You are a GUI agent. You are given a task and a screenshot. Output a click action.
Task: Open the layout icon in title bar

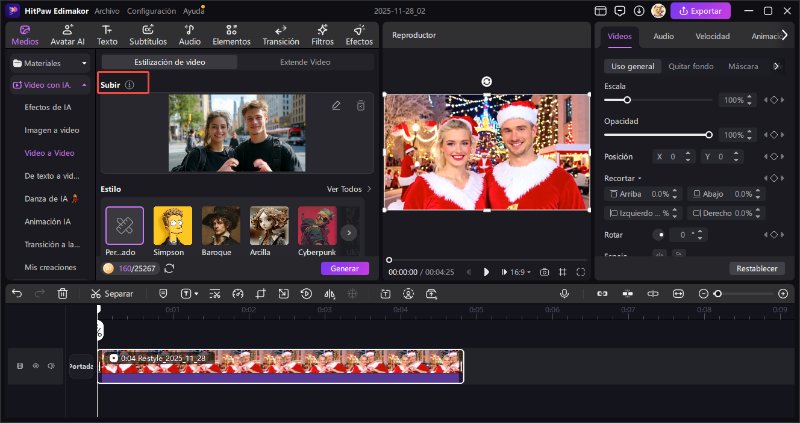point(601,11)
